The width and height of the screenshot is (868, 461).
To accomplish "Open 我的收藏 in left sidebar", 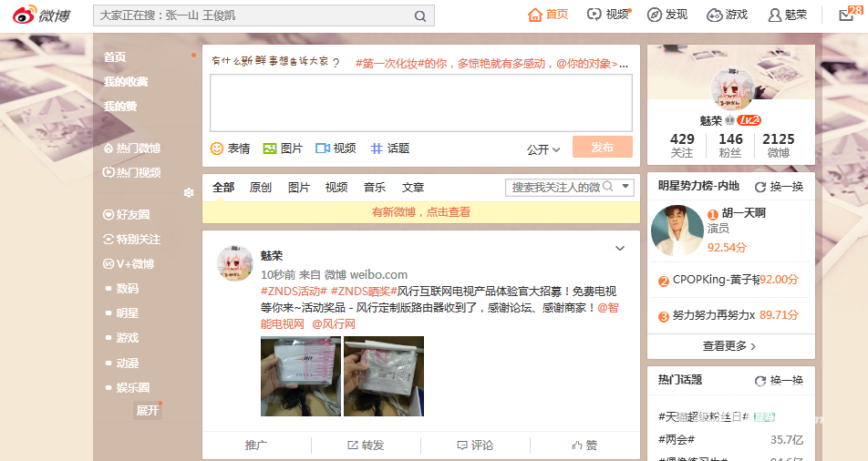I will (126, 82).
